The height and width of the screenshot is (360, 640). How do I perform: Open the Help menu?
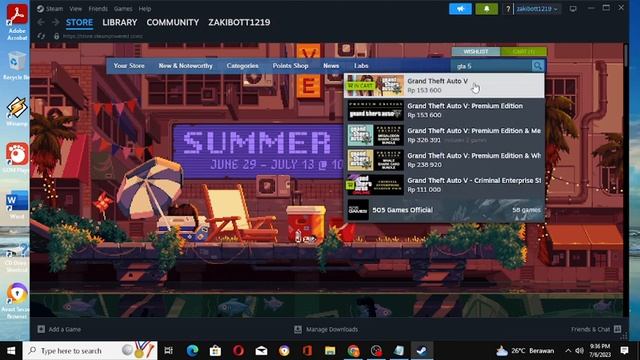144,9
